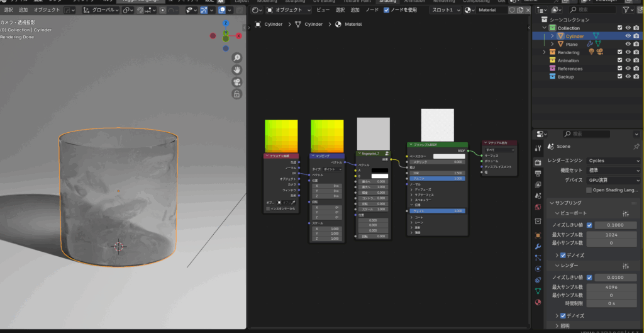
Task: Click the base color swatch on Principled BSDF
Action: pyautogui.click(x=448, y=156)
